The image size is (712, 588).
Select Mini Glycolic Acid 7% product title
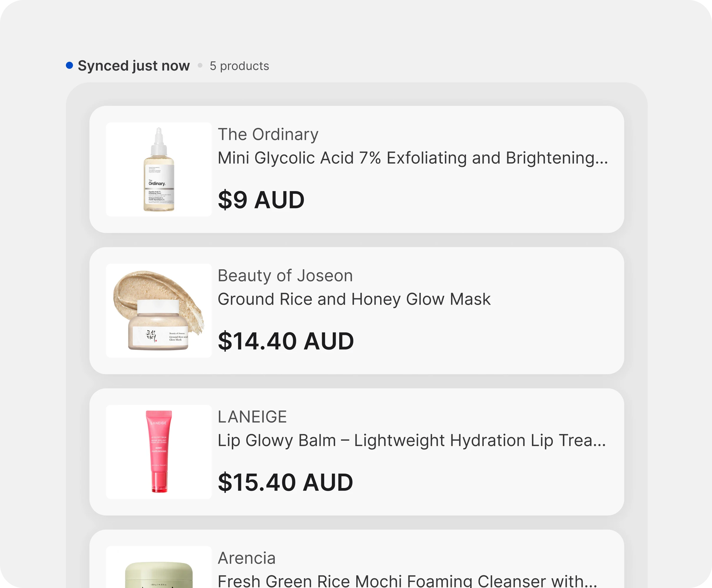click(x=413, y=158)
